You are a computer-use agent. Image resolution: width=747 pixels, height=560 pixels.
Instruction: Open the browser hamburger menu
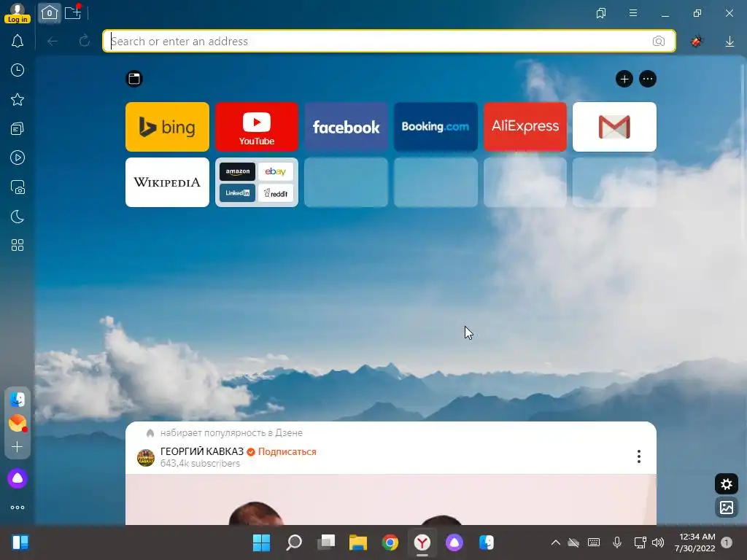click(633, 13)
